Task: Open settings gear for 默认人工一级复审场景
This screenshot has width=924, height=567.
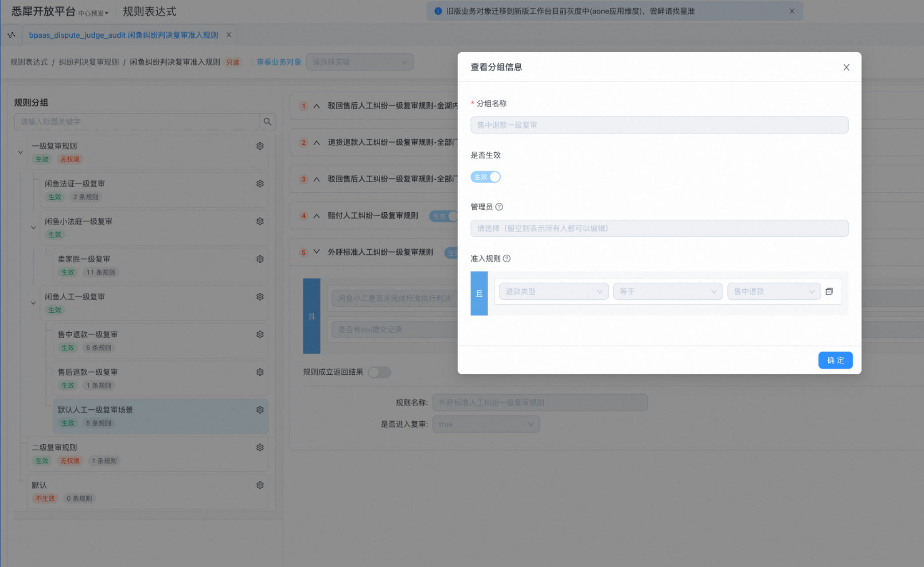Action: coord(260,410)
